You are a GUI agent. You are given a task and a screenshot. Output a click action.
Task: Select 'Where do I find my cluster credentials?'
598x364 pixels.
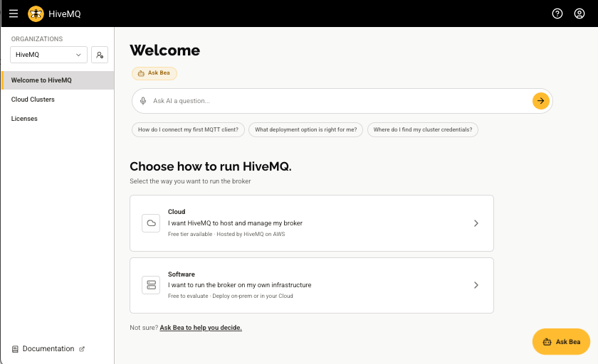coord(423,129)
